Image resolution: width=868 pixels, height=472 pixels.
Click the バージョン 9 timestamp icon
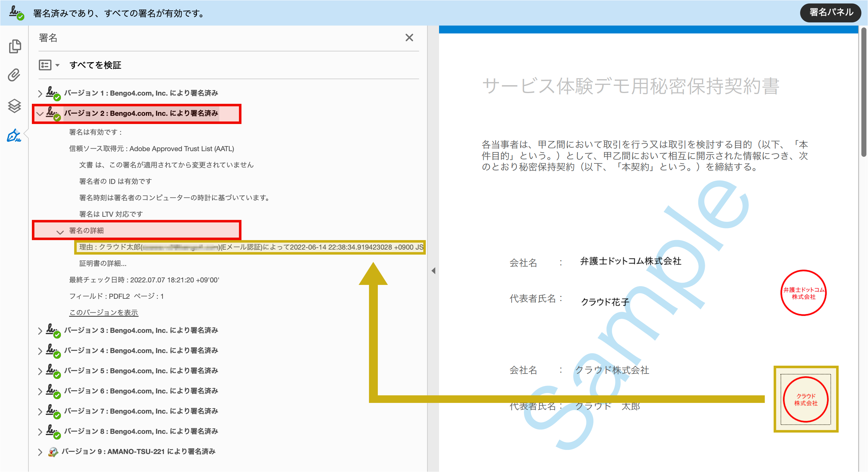(53, 452)
